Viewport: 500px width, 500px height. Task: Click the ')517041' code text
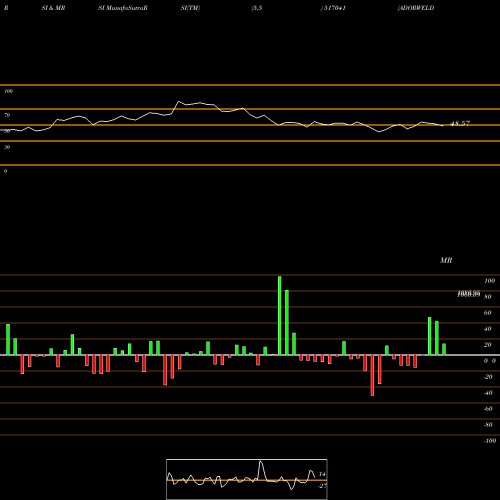[x=333, y=8]
